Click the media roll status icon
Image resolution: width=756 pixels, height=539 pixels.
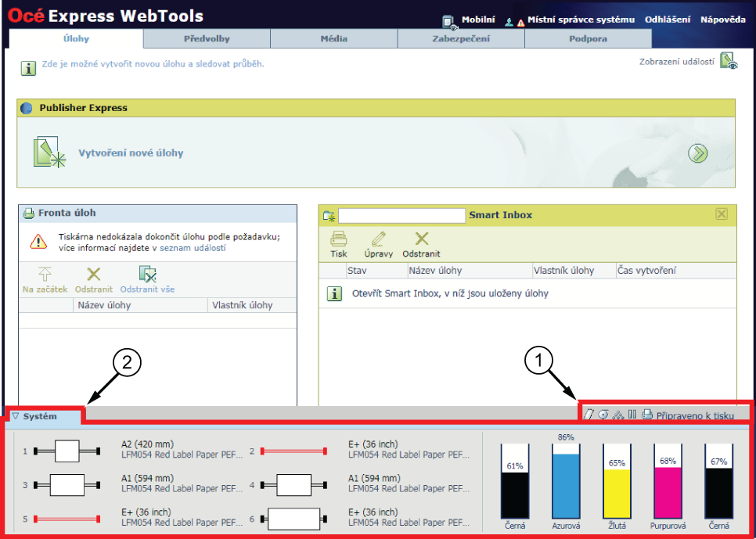click(603, 415)
